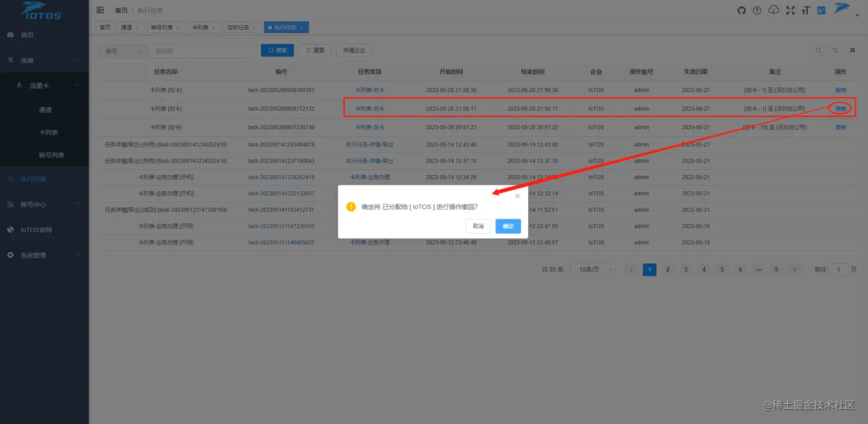Click the IoTOS logo in the sidebar

(41, 11)
